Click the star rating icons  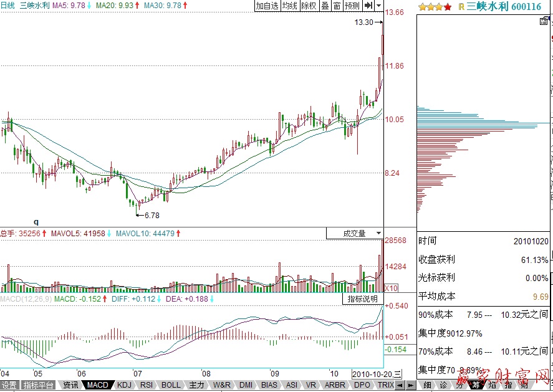(435, 7)
